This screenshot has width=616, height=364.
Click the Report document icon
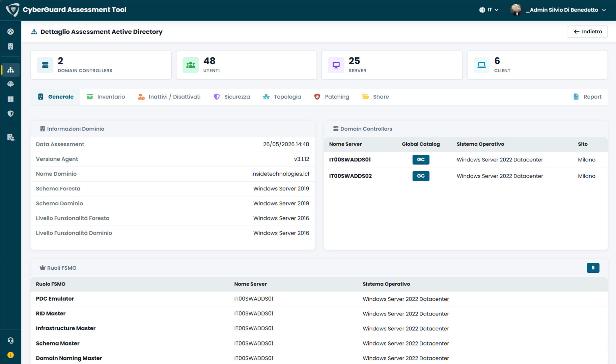click(576, 97)
